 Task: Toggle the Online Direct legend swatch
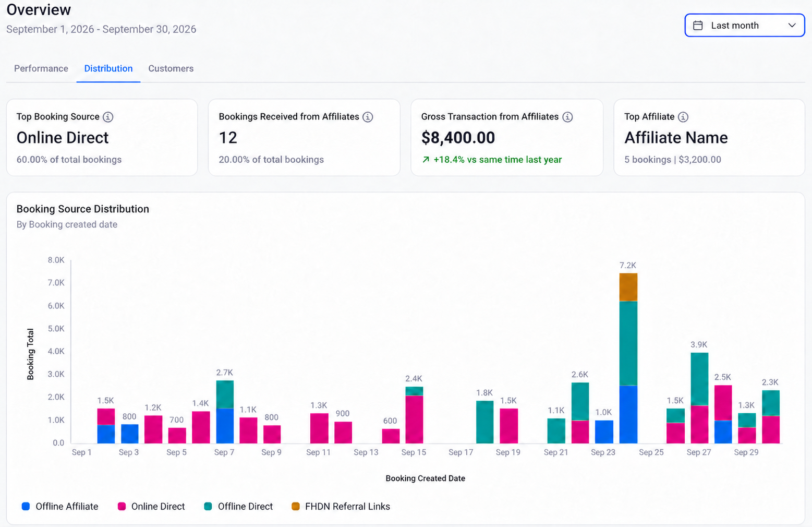(x=122, y=506)
